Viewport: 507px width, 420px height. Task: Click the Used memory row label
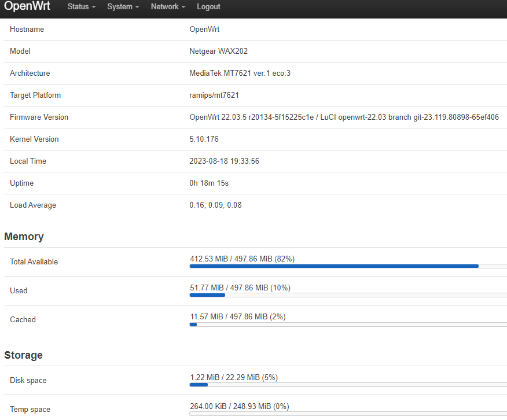19,290
